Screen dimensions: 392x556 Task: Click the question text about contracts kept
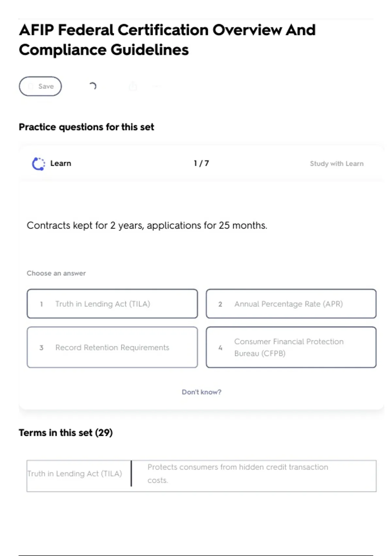coord(147,225)
